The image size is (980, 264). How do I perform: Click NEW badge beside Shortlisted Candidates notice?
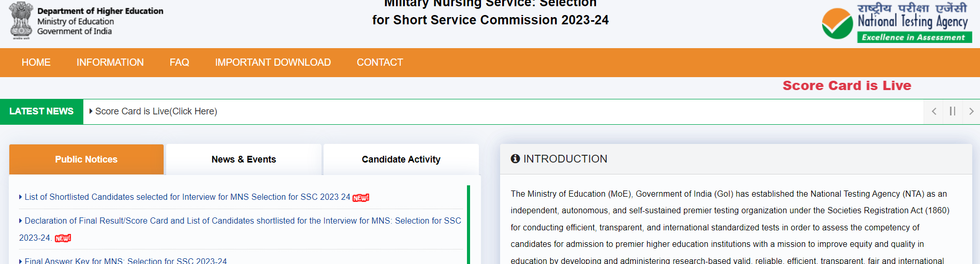[361, 198]
